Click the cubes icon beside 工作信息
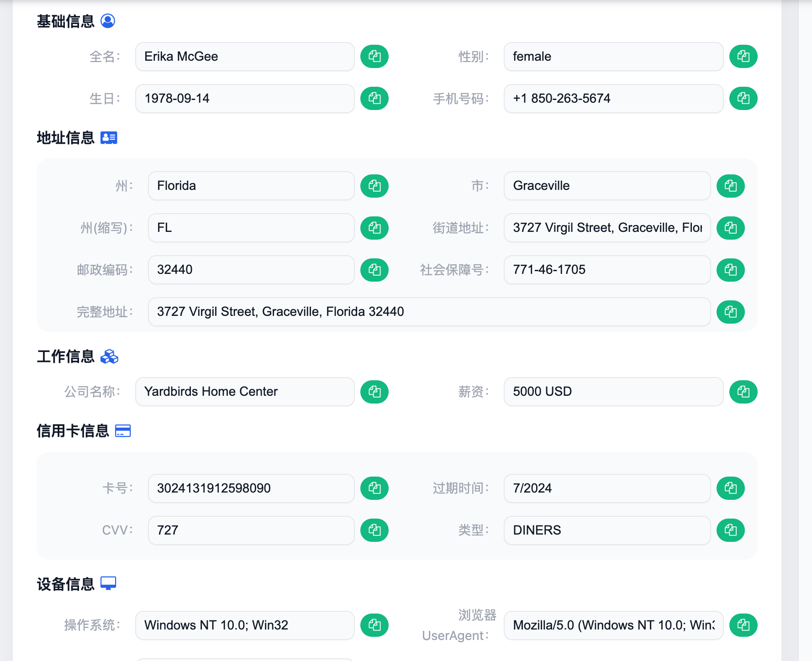The image size is (812, 661). click(x=109, y=357)
